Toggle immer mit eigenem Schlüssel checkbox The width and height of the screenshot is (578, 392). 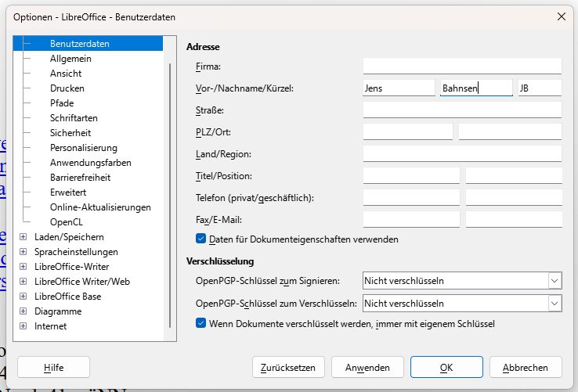[201, 323]
